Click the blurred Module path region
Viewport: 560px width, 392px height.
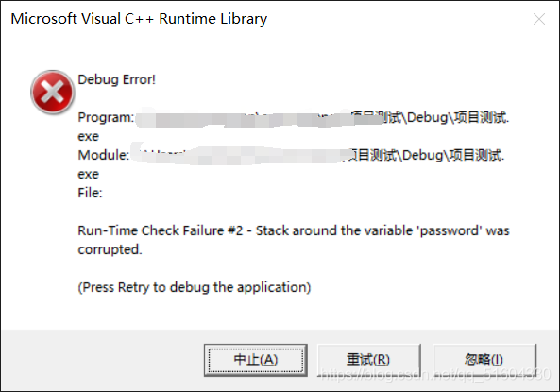239,155
